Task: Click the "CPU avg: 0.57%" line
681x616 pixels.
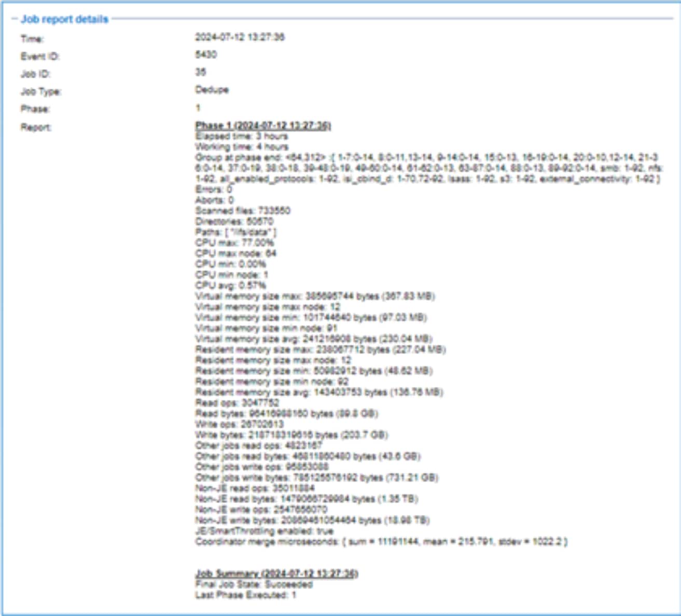Action: click(x=230, y=285)
